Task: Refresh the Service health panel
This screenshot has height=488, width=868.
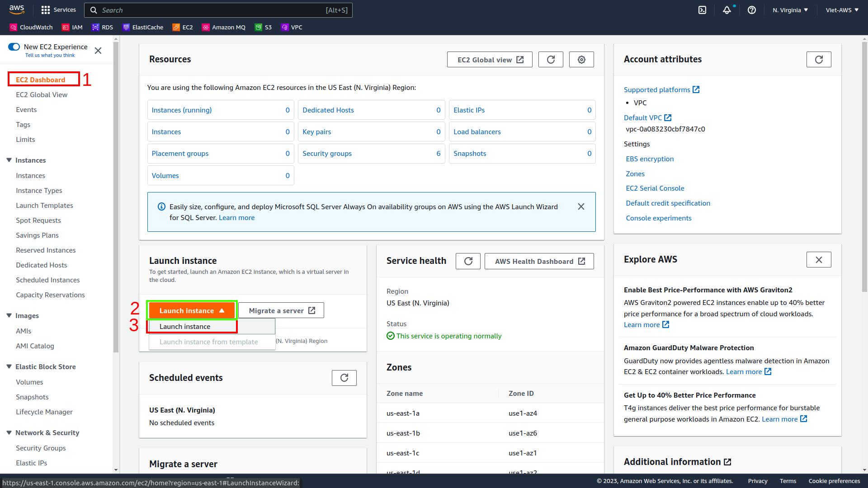Action: 468,261
